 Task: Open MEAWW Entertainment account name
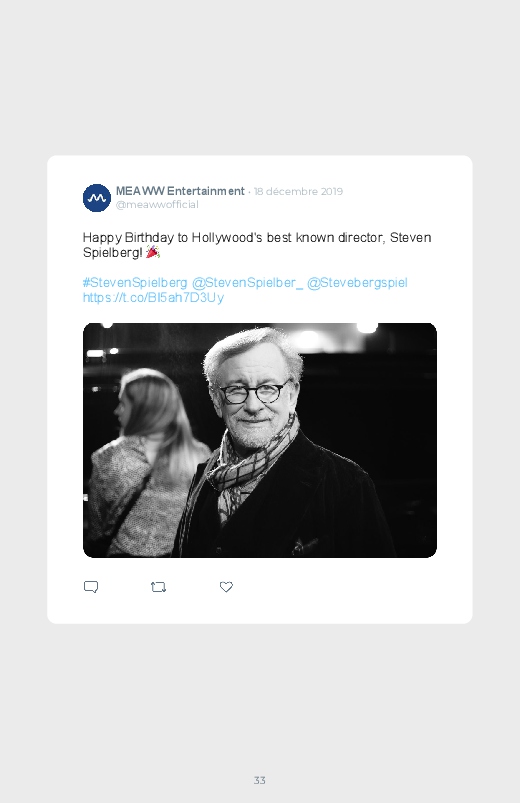click(180, 191)
